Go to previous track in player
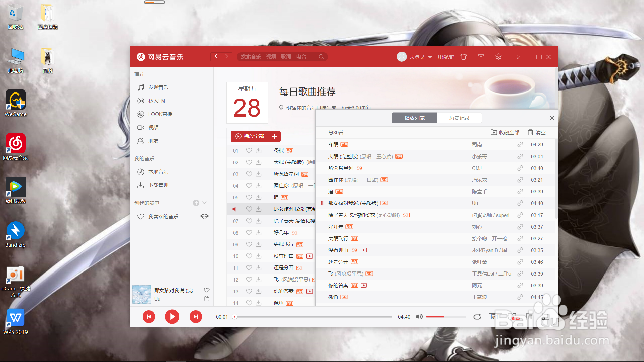 point(149,317)
